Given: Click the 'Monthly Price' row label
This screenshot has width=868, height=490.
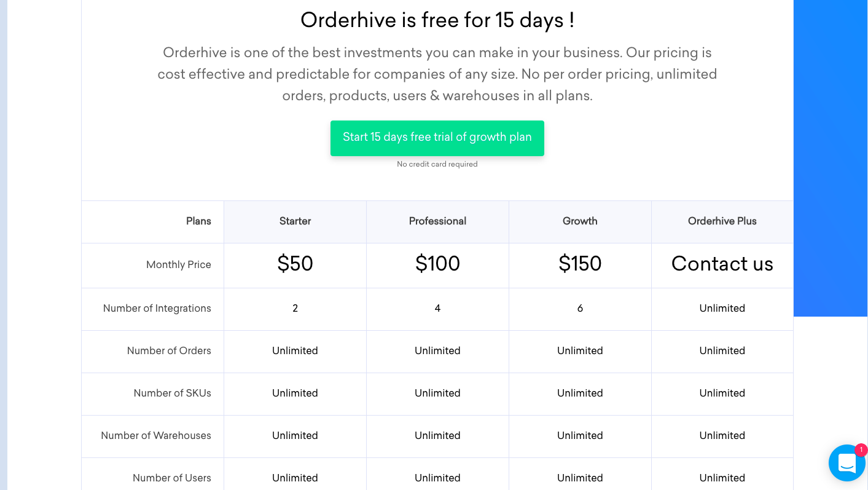Looking at the screenshot, I should point(178,264).
